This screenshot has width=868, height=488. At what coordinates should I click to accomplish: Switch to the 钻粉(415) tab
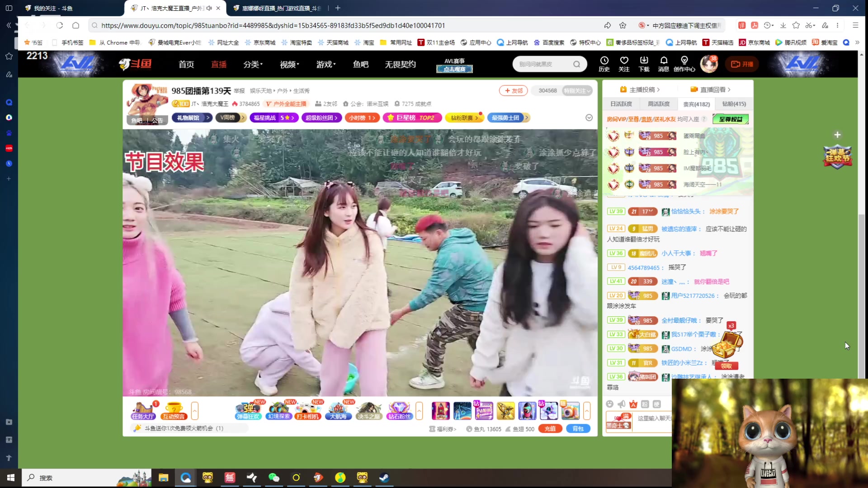734,104
